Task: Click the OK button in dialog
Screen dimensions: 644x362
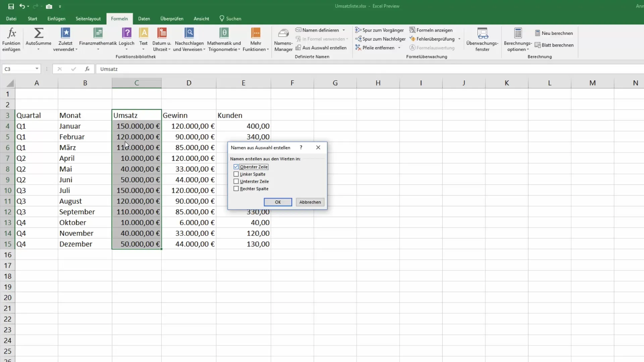Action: [278, 202]
